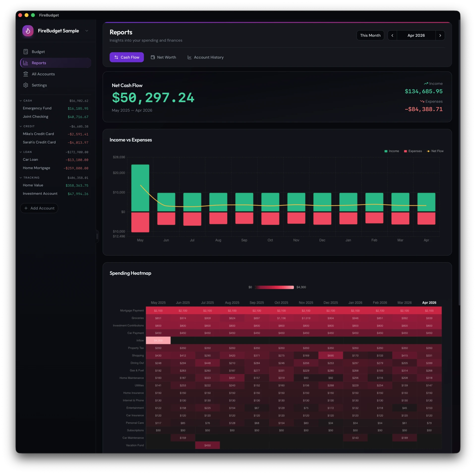Click the Add Account button

click(39, 208)
